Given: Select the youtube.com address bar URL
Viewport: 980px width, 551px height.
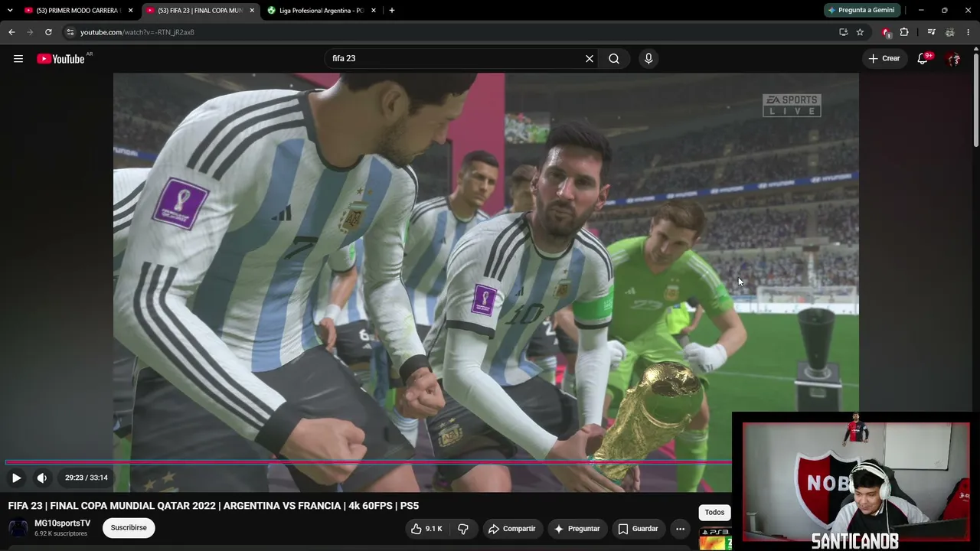Looking at the screenshot, I should tap(137, 32).
